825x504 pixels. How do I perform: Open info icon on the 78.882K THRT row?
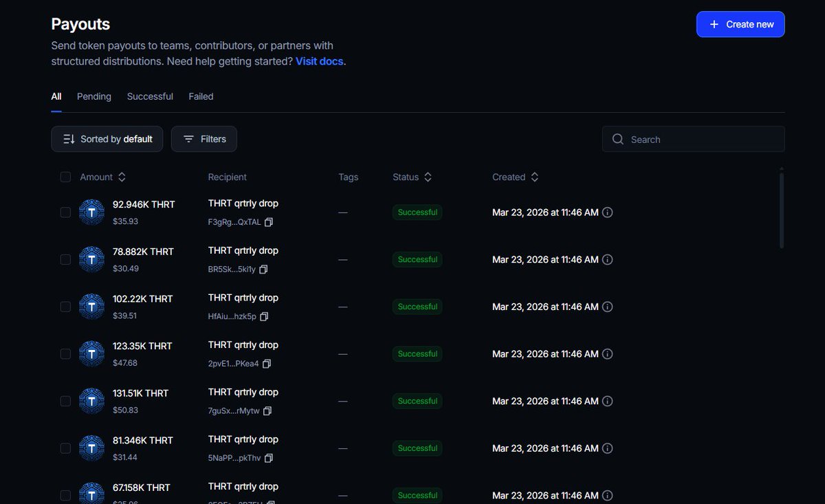coord(607,260)
